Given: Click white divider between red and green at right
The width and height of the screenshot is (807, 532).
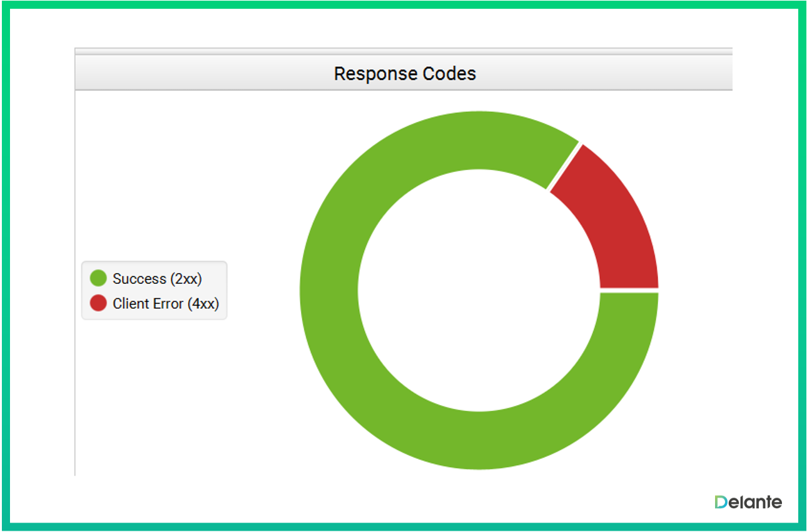Looking at the screenshot, I should click(629, 290).
